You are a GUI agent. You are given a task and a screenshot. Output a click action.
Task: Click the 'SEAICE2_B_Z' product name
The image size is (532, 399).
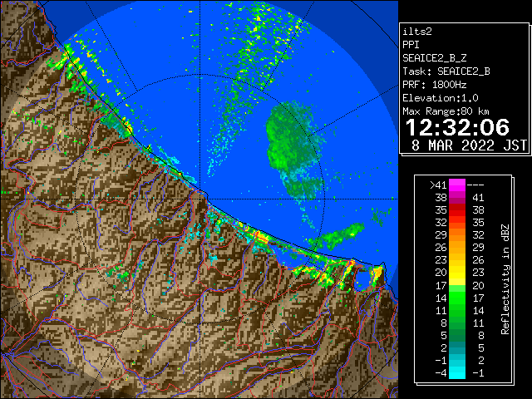[434, 58]
